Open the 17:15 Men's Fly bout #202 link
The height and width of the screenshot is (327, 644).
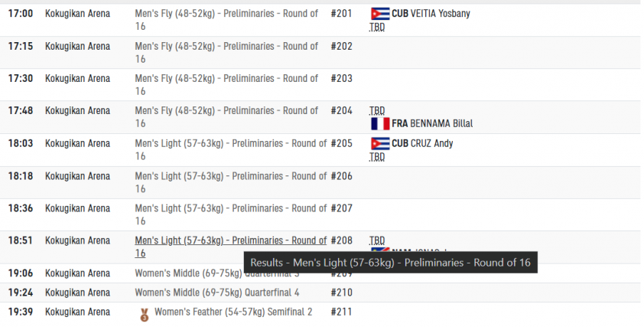pos(226,53)
